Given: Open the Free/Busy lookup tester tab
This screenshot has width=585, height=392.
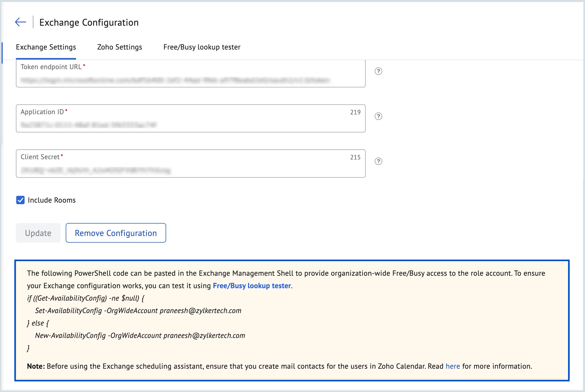Looking at the screenshot, I should click(x=202, y=47).
